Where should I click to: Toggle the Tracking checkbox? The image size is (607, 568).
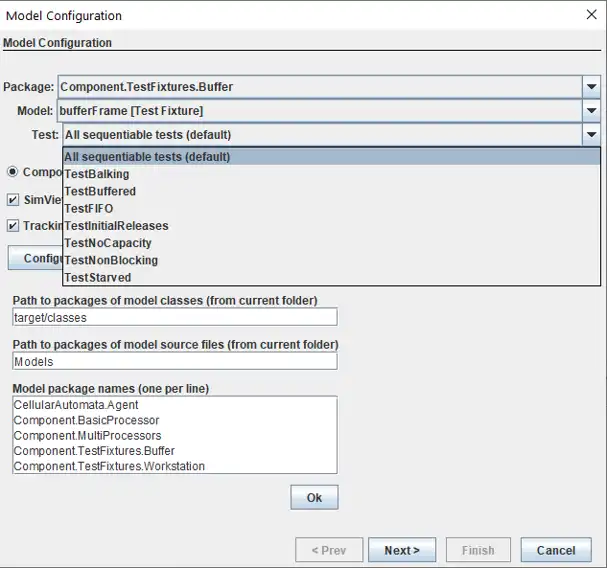(13, 226)
